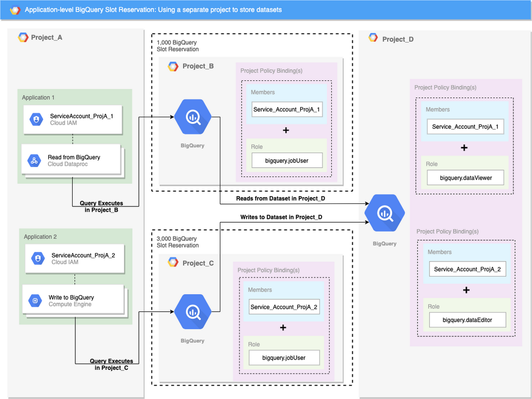532x399 pixels.
Task: Click the Project_B Google Cloud logo
Action: (x=173, y=67)
